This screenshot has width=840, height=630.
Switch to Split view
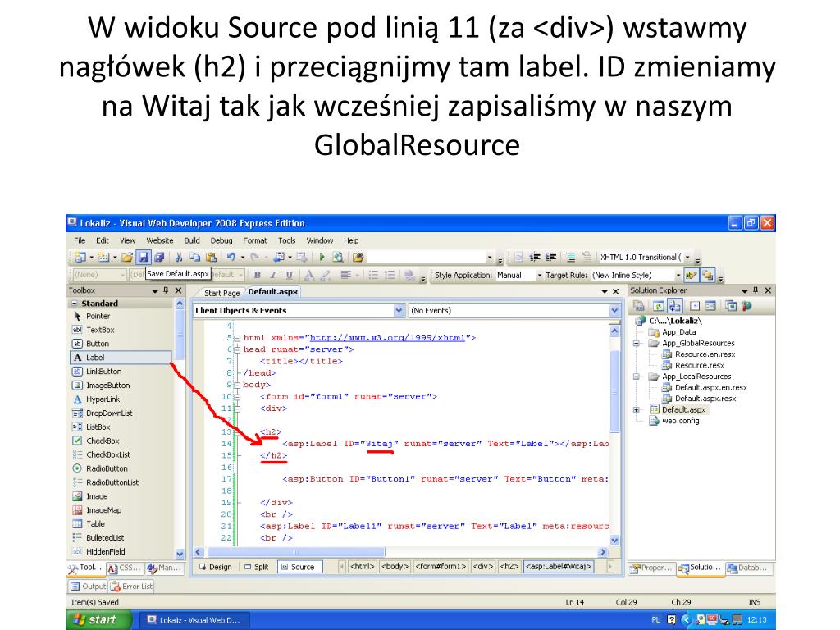(257, 567)
